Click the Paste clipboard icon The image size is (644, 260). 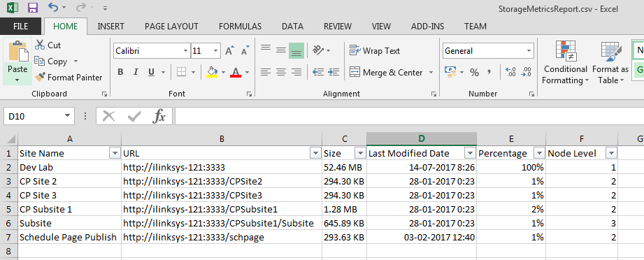click(x=17, y=51)
